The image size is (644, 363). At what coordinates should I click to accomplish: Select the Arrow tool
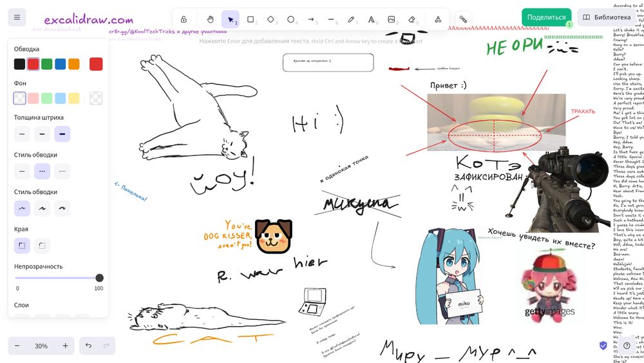point(311,19)
